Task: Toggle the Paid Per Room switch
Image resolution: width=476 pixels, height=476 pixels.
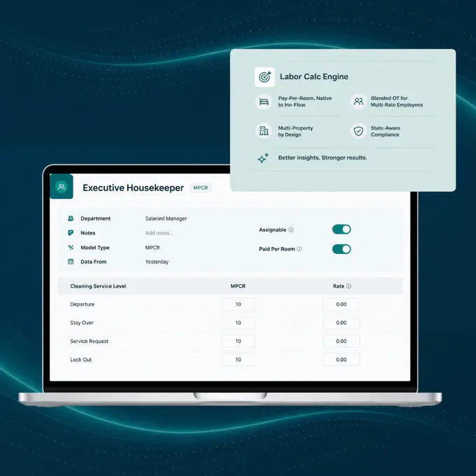Action: [342, 249]
